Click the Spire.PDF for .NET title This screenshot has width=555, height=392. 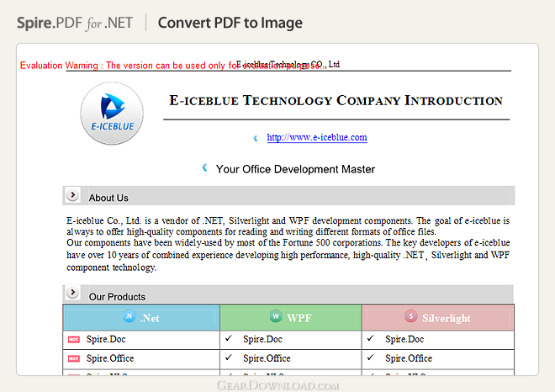[x=75, y=23]
